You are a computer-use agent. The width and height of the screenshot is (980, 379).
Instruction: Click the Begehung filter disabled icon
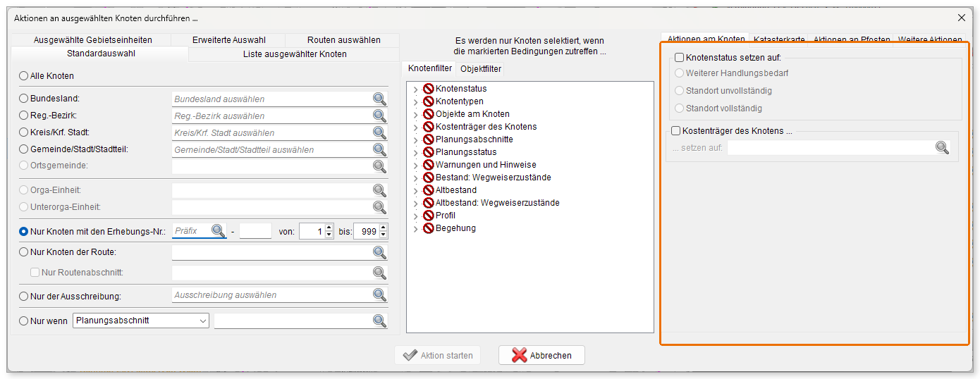tap(428, 228)
